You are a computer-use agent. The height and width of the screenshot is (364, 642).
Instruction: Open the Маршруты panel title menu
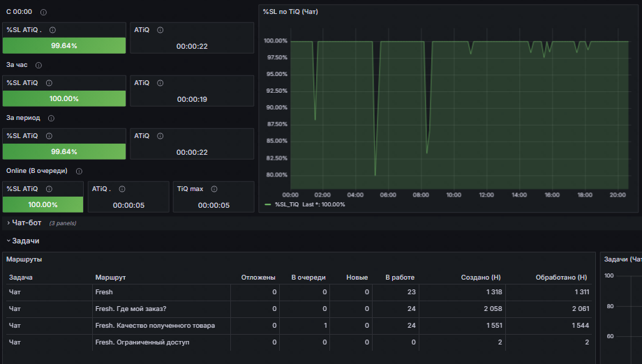[22, 259]
